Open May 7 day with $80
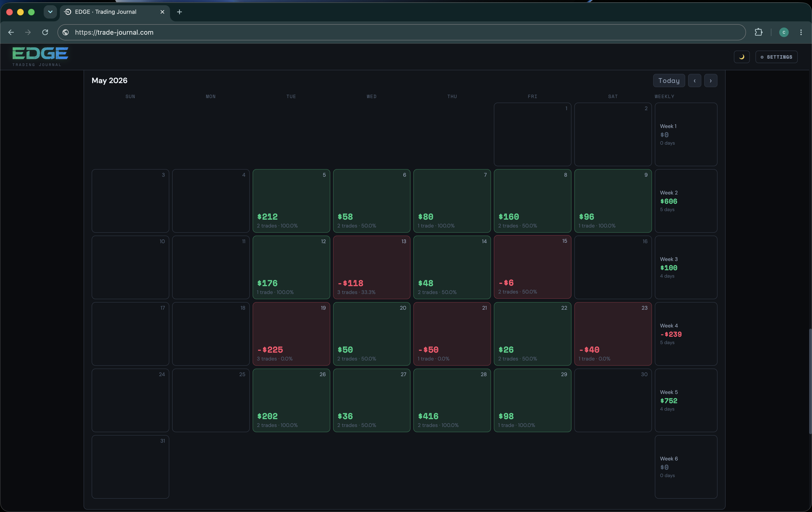This screenshot has width=812, height=512. 452,201
